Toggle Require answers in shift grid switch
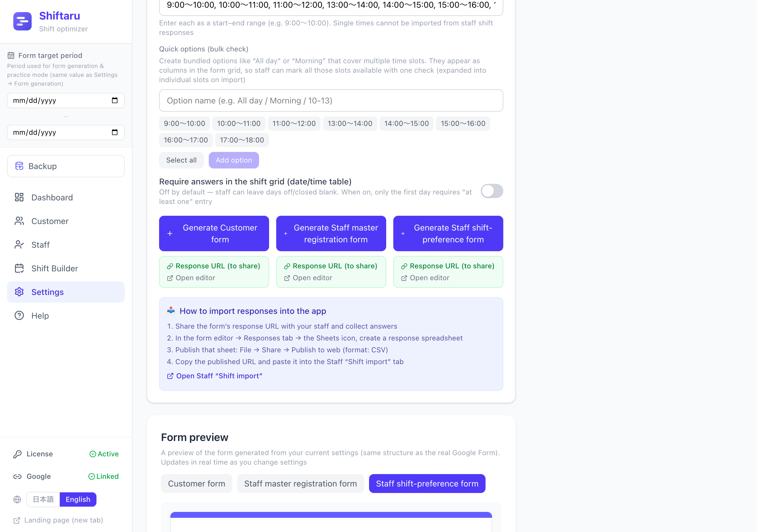This screenshot has height=532, width=757. click(491, 191)
